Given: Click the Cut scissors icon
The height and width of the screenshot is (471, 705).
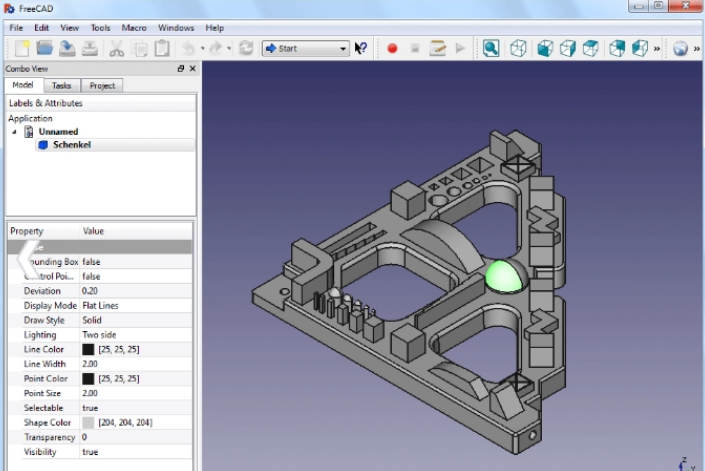Looking at the screenshot, I should (117, 48).
